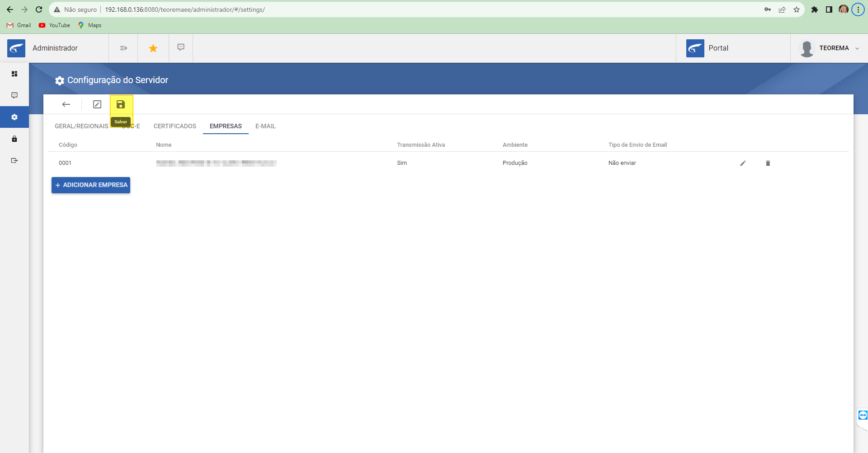Open YouTube bookmark
The height and width of the screenshot is (453, 868).
click(x=54, y=25)
